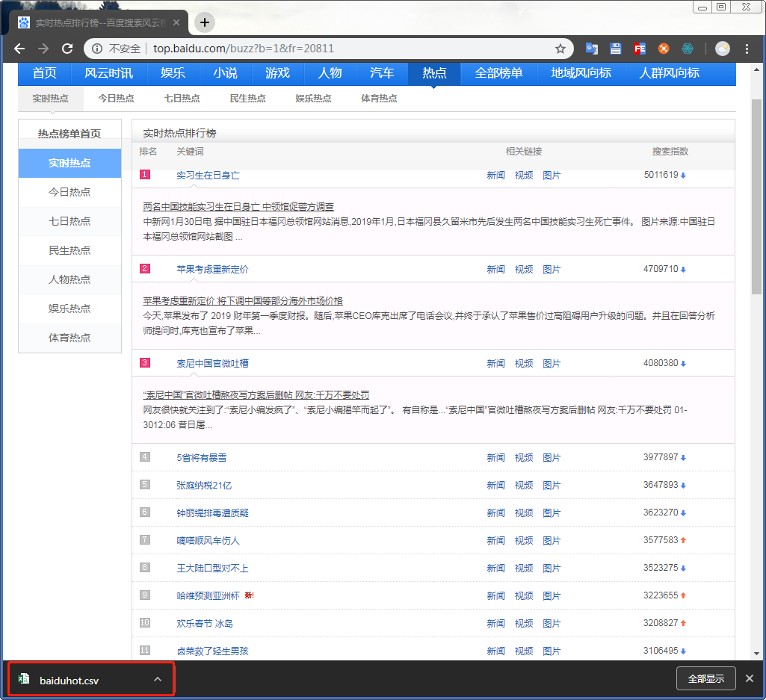This screenshot has height=700, width=766.
Task: Open Chrome three-dot menu
Action: coord(747,49)
